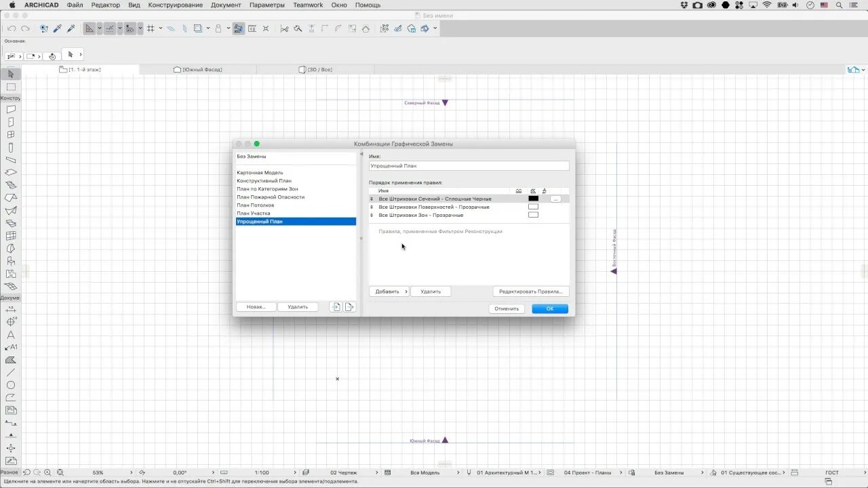Screen dimensions: 868x488
Task: Click swatch for Штриховки Поверхностей rule
Action: 533,207
